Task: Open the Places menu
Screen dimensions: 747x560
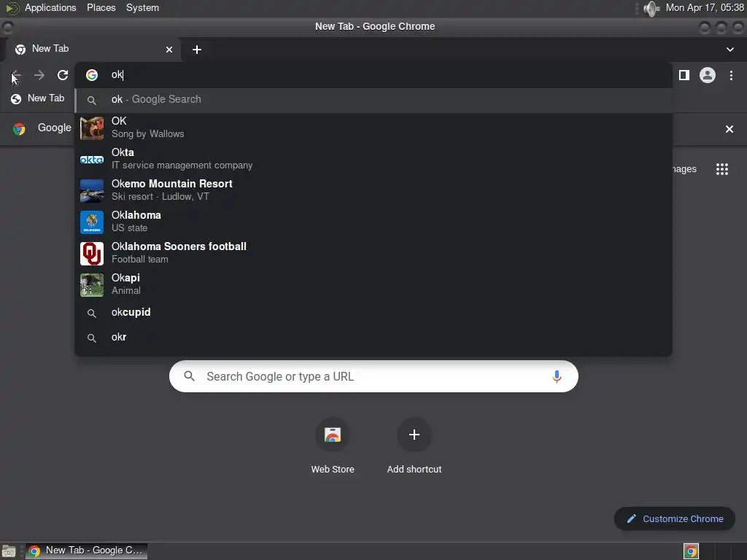Action: point(101,7)
